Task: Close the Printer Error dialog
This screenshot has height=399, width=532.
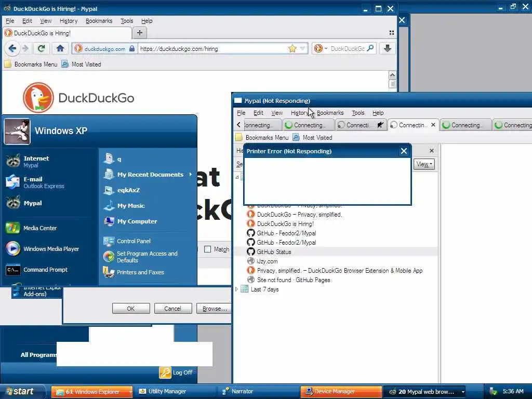Action: [403, 151]
